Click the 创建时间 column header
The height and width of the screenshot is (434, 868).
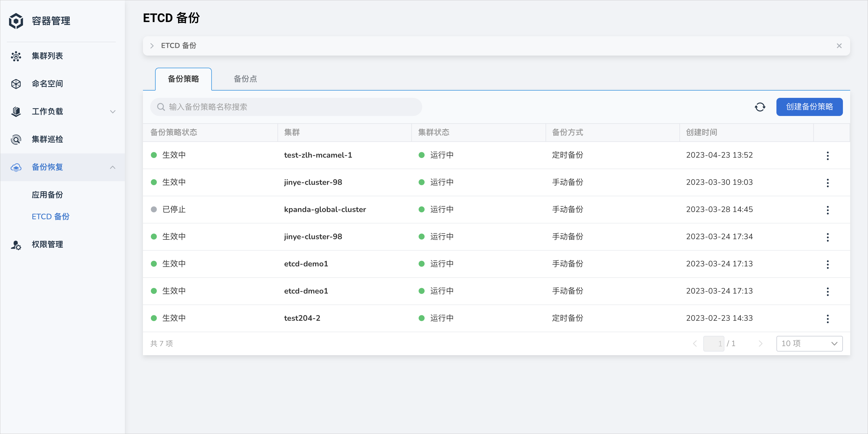(701, 133)
